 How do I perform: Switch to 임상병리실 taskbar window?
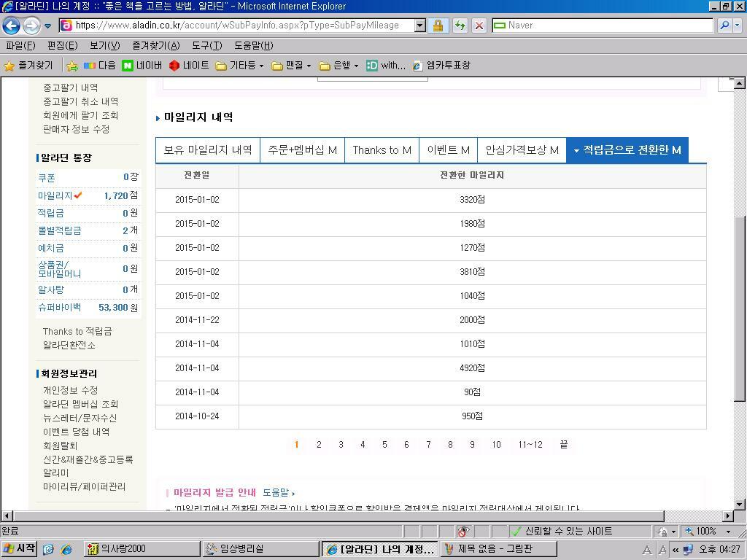click(x=260, y=549)
